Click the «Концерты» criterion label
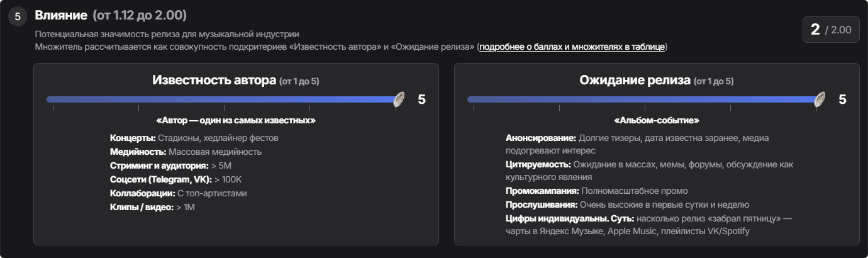 point(132,138)
